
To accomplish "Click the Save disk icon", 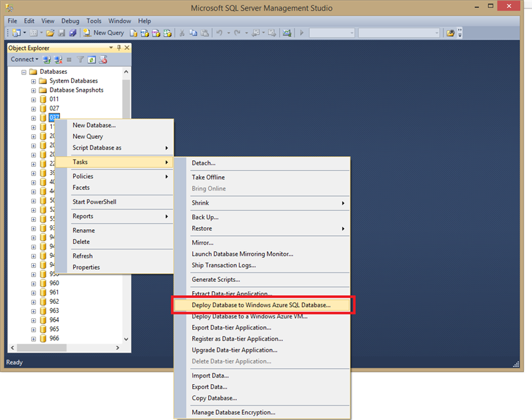I will click(x=61, y=33).
